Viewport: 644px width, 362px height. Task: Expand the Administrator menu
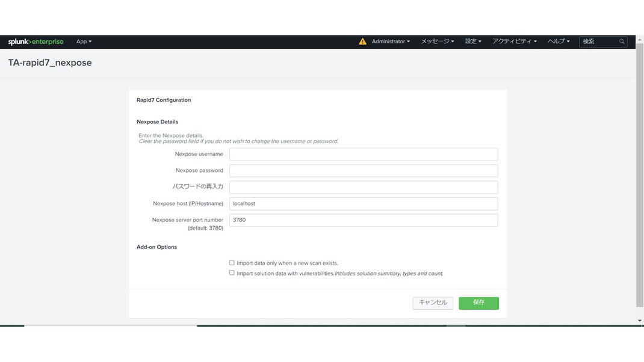click(x=391, y=41)
